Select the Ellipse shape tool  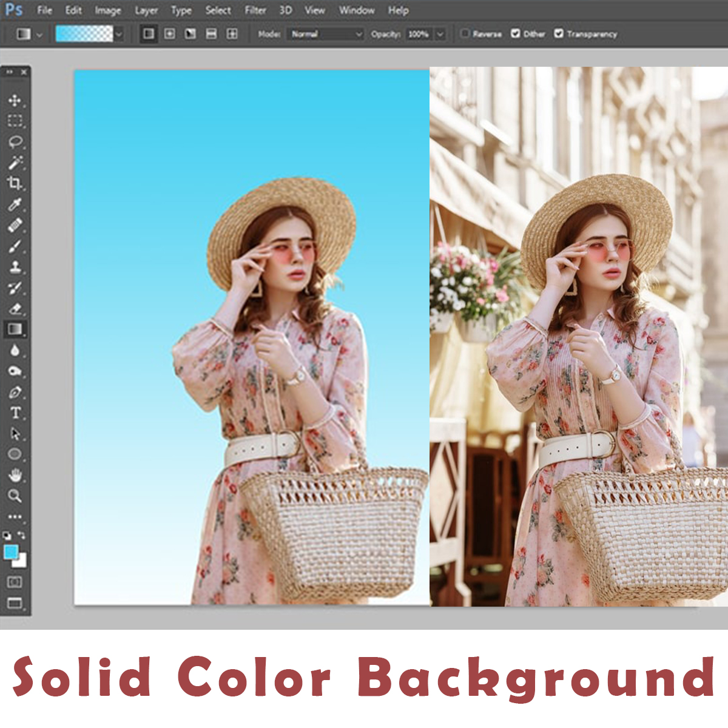(15, 454)
